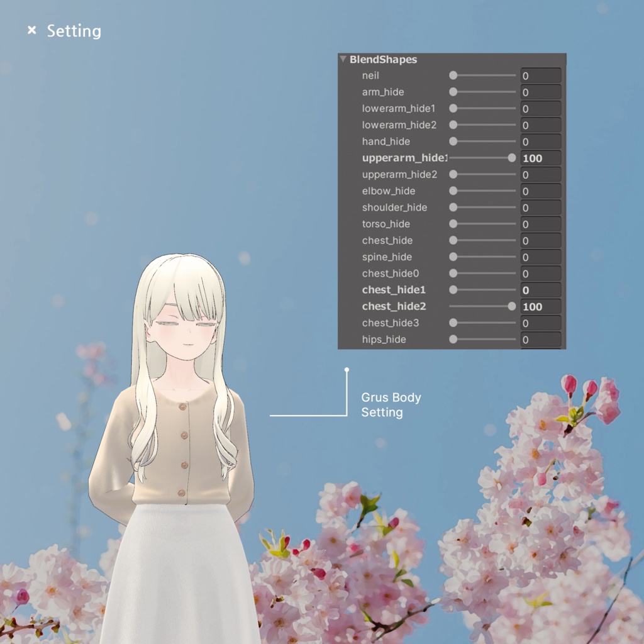Click the upperarm_hide1 slider at 100
The height and width of the screenshot is (644, 644).
click(512, 158)
